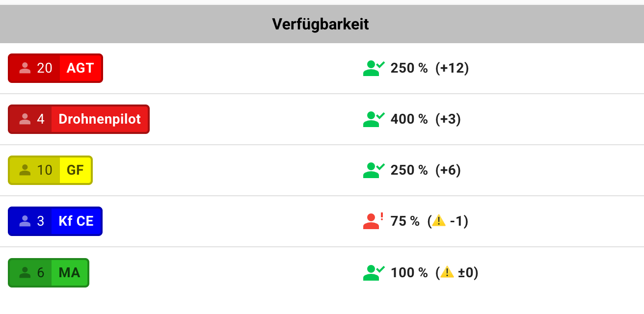Screen dimensions: 644x314
Task: Click the red person alert icon for Kf CE
Action: 374,221
